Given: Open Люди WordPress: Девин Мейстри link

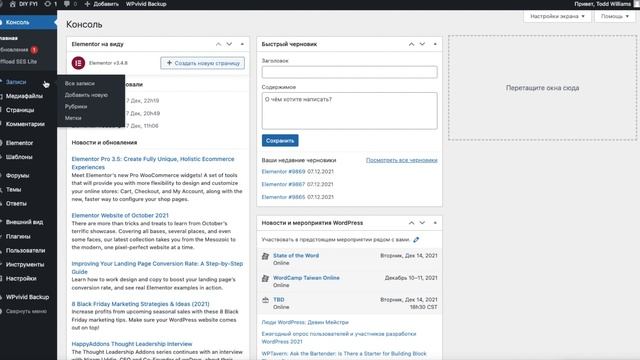Looking at the screenshot, I should click(305, 322).
